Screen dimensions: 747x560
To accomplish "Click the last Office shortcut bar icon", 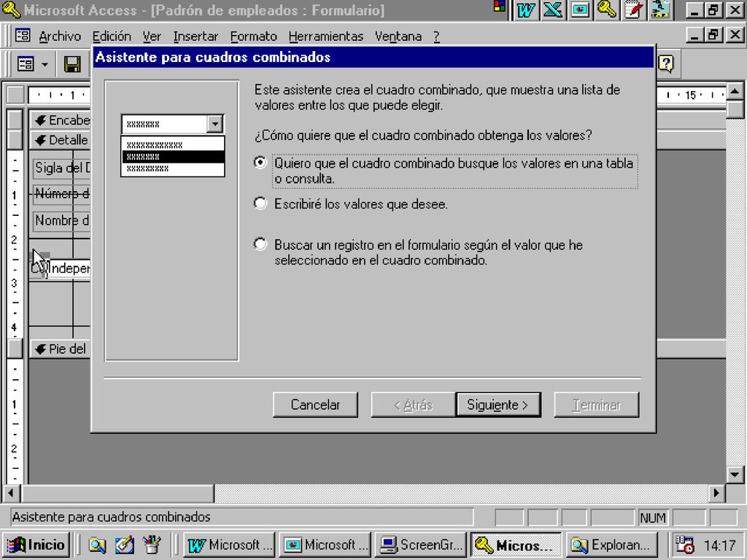I will tap(660, 9).
